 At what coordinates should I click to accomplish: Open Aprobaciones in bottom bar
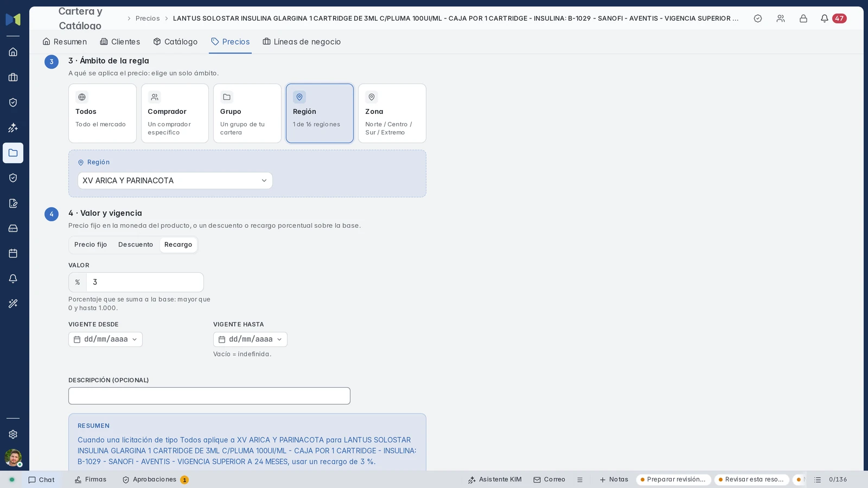click(155, 480)
